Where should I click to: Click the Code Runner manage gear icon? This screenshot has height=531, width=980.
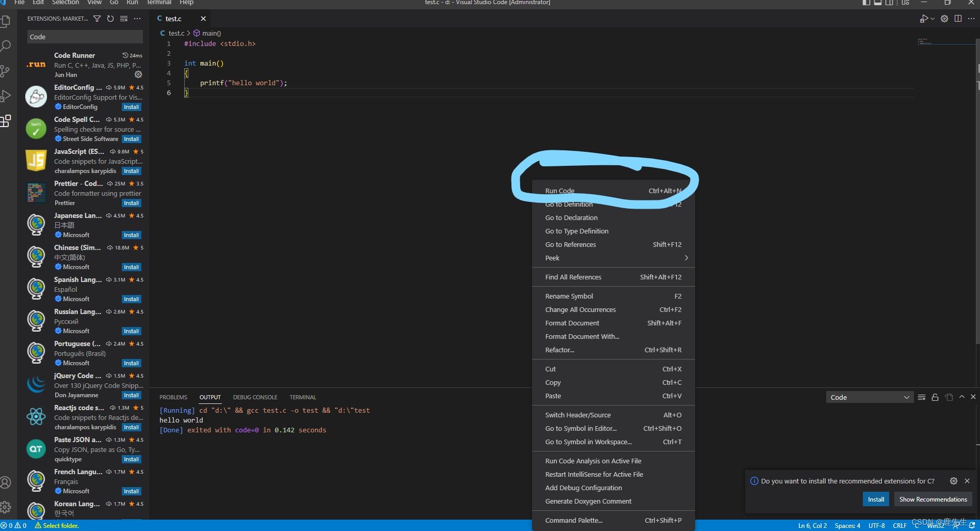(138, 74)
